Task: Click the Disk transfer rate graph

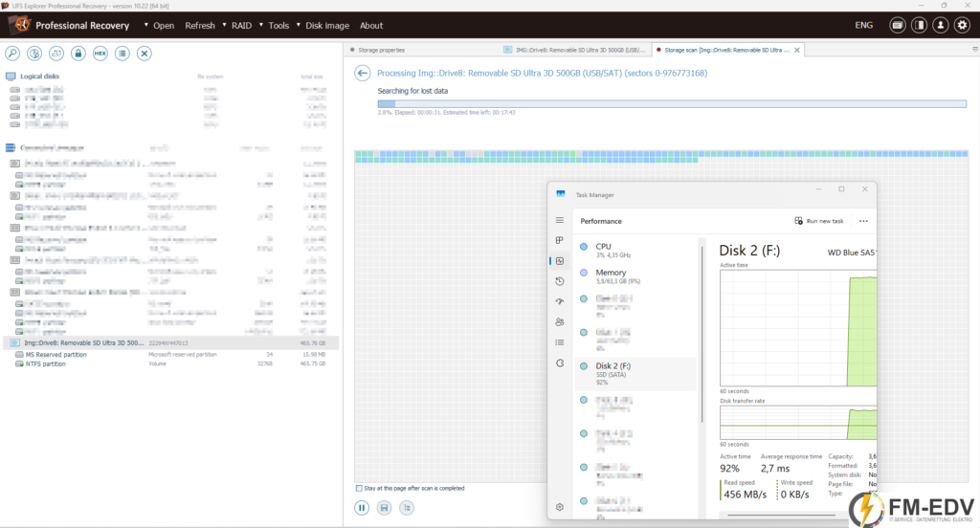Action: [798, 423]
